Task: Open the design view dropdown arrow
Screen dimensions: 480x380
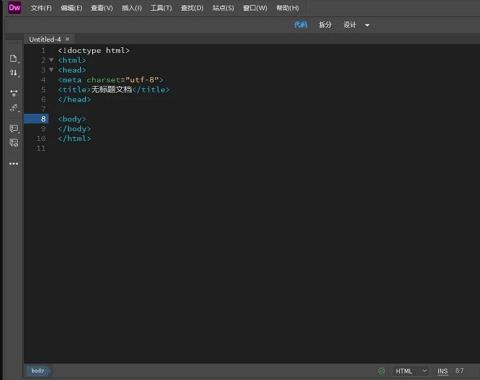Action: [x=367, y=25]
